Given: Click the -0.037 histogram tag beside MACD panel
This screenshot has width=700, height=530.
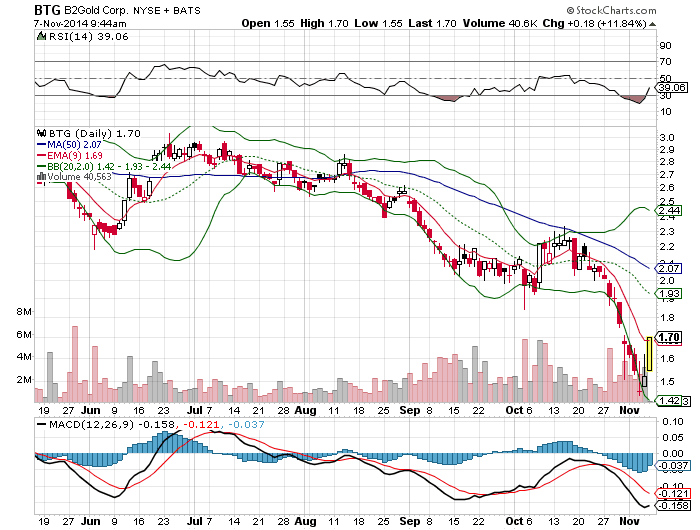Looking at the screenshot, I should [x=674, y=466].
